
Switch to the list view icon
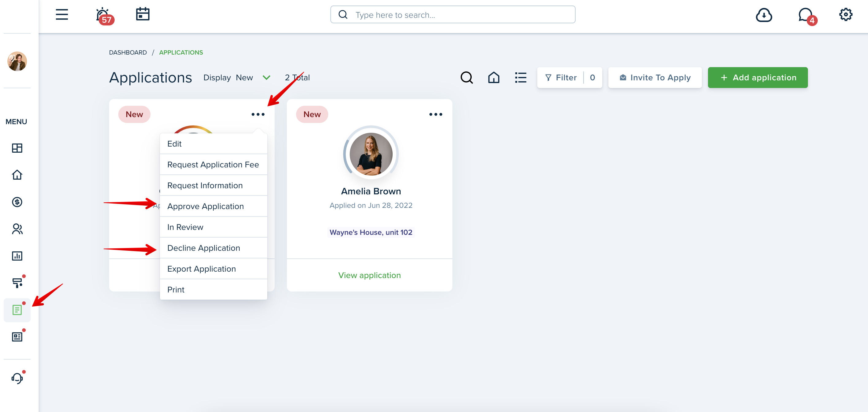(521, 78)
